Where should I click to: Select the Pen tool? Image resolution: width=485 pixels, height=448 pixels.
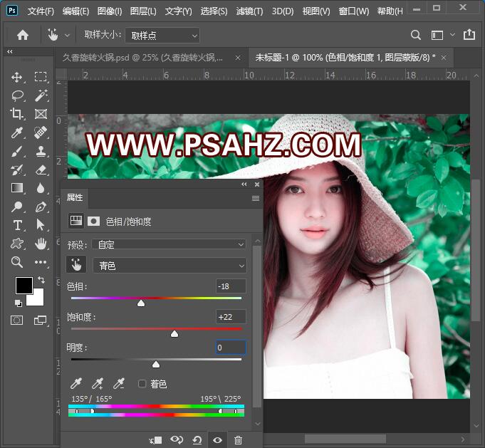pyautogui.click(x=41, y=207)
